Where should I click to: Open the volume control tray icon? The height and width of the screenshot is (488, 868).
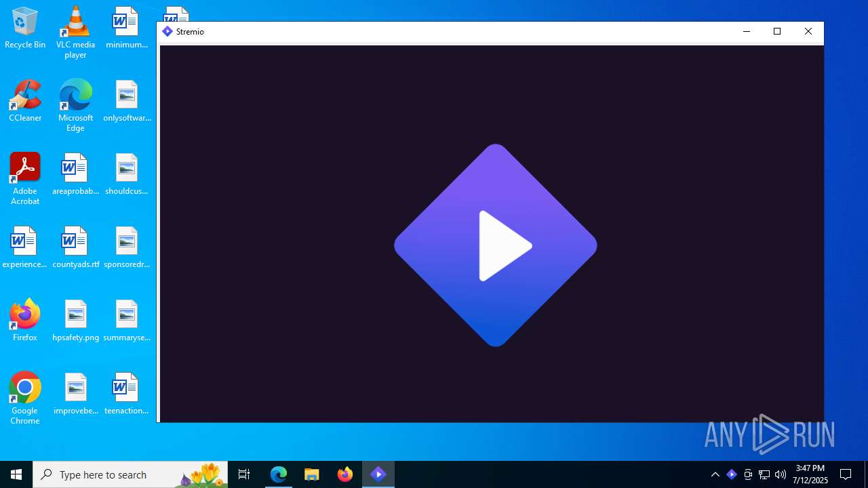pyautogui.click(x=781, y=474)
